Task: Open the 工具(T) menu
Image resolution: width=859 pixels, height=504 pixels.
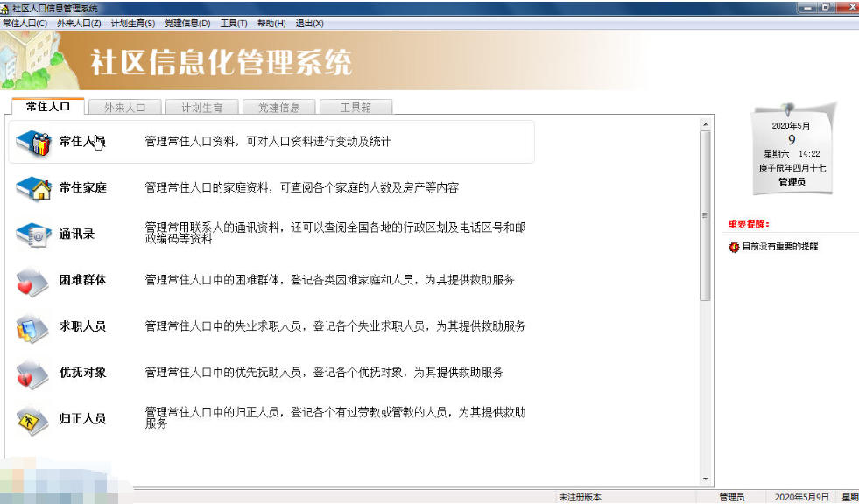Action: click(x=234, y=23)
